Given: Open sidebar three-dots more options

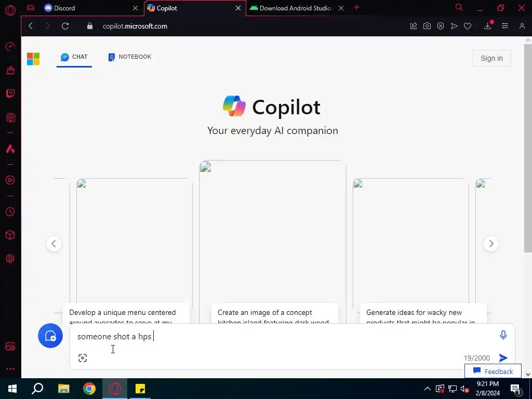Looking at the screenshot, I should 10,369.
